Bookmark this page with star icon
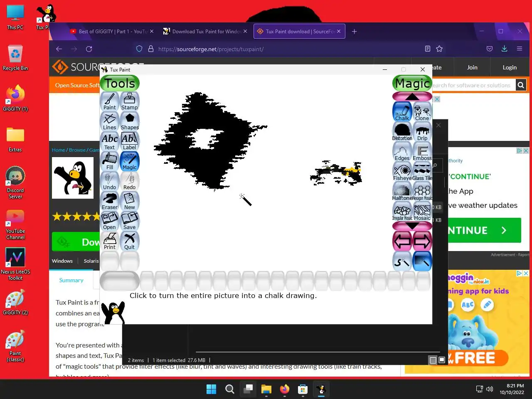 [439, 49]
